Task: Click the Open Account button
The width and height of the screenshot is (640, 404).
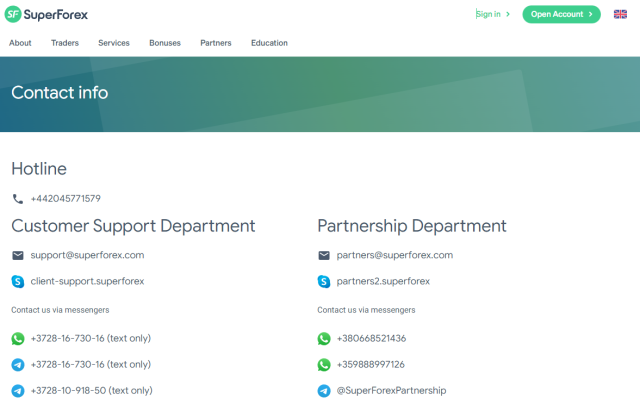Action: (x=561, y=14)
